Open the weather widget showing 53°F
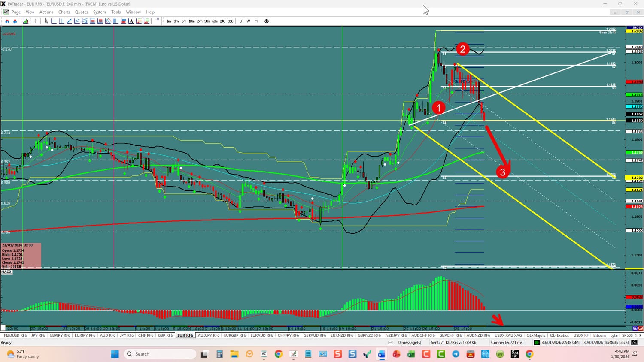The image size is (644, 362). pos(23,354)
